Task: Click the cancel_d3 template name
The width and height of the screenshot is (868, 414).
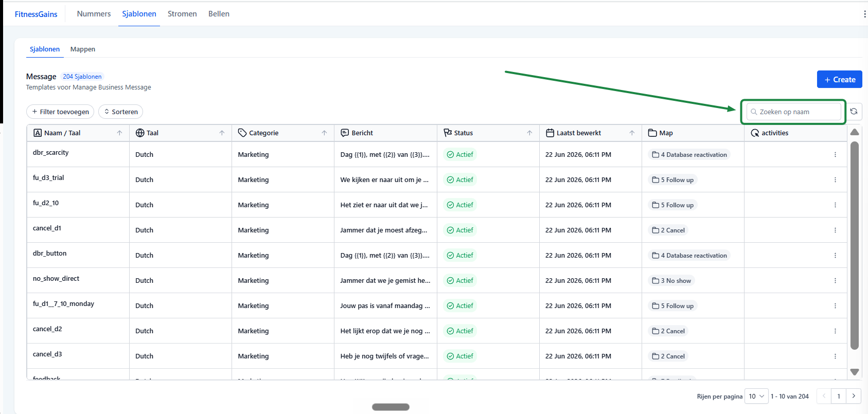Action: point(47,354)
